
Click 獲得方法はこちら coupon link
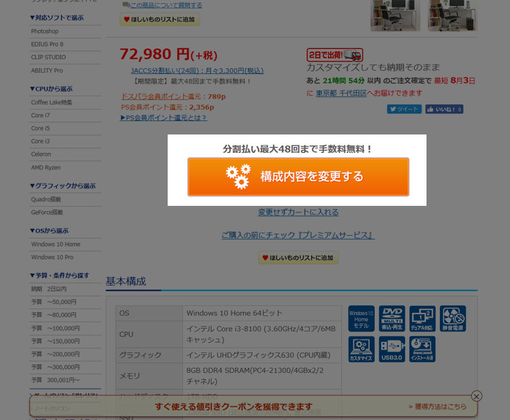437,407
